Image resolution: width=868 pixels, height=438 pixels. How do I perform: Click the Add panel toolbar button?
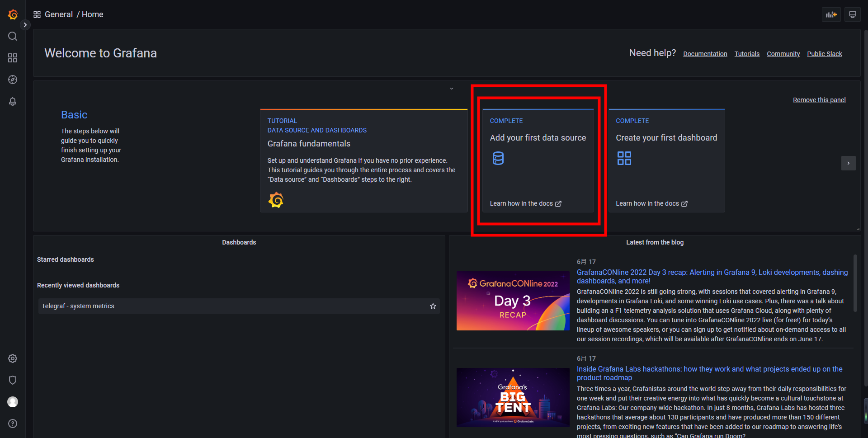[831, 14]
